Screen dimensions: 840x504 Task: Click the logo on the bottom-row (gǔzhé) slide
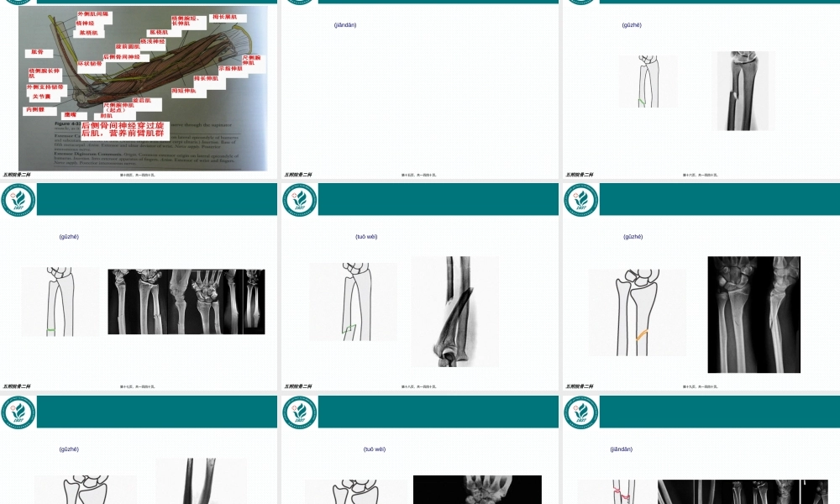coord(18,413)
